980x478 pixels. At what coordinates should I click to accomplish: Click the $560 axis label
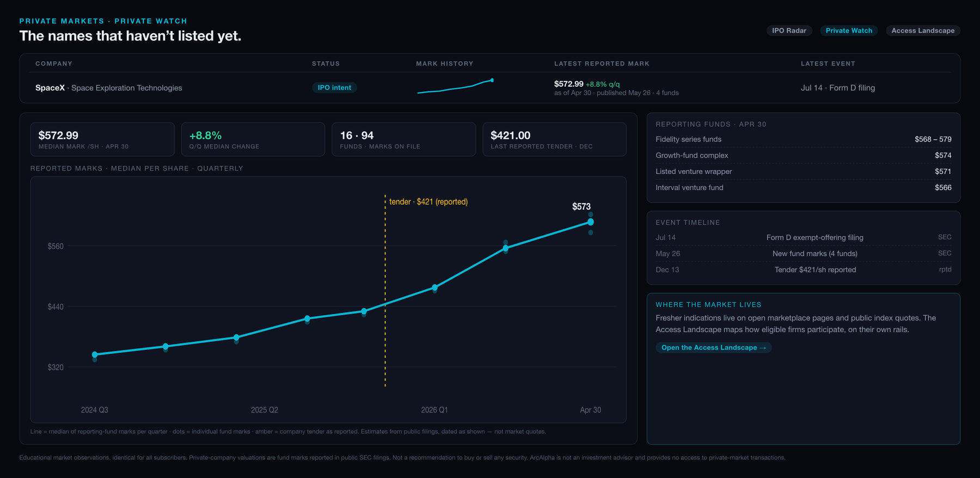[56, 246]
